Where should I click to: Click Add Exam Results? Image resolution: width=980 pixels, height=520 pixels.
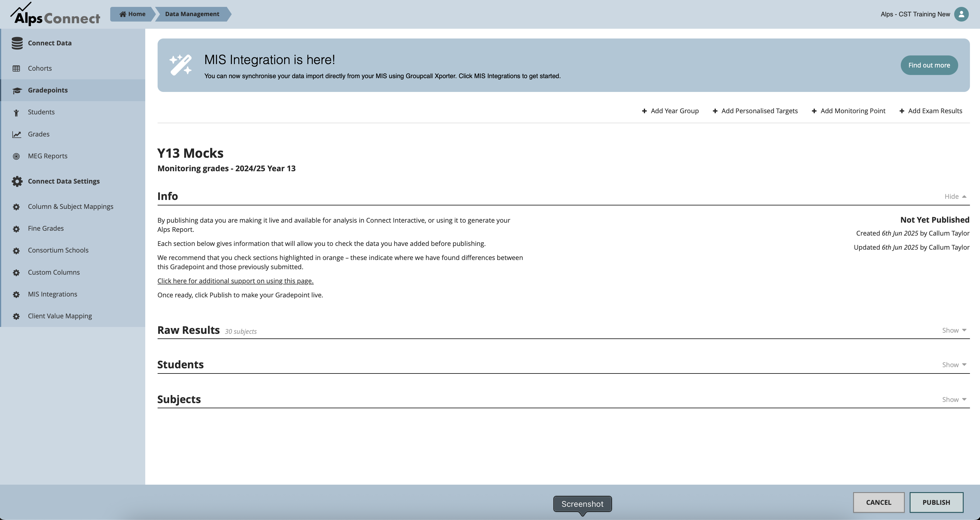931,111
